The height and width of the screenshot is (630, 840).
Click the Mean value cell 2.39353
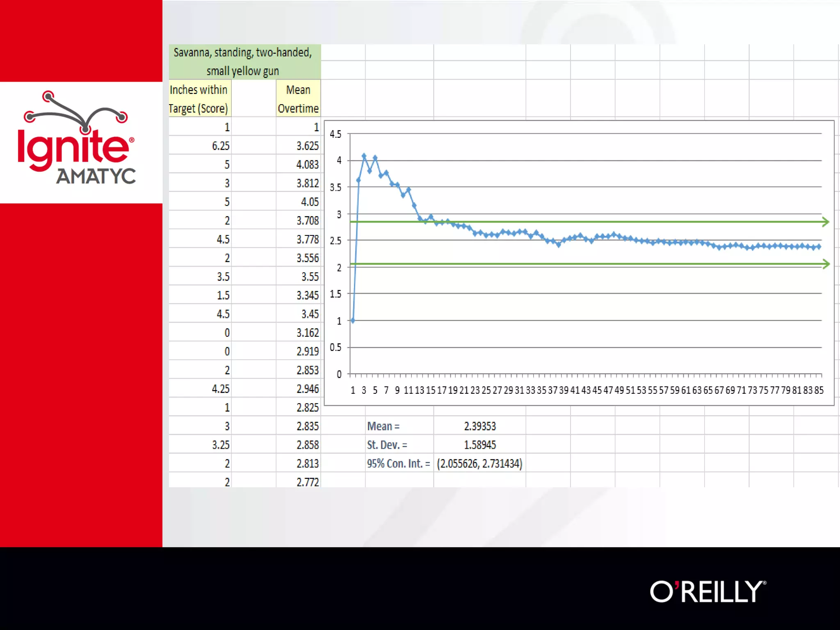coord(479,426)
